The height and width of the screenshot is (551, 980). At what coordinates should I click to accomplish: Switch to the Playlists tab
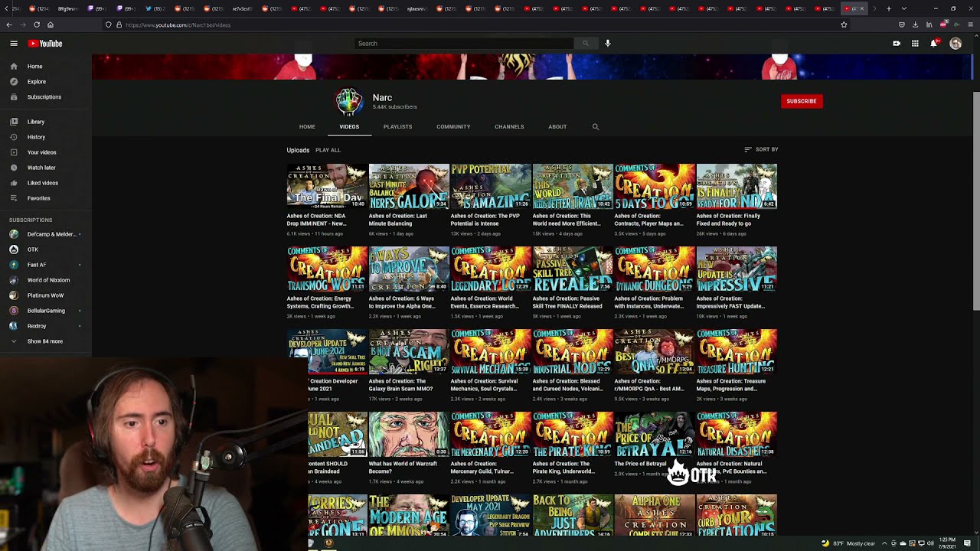click(397, 127)
